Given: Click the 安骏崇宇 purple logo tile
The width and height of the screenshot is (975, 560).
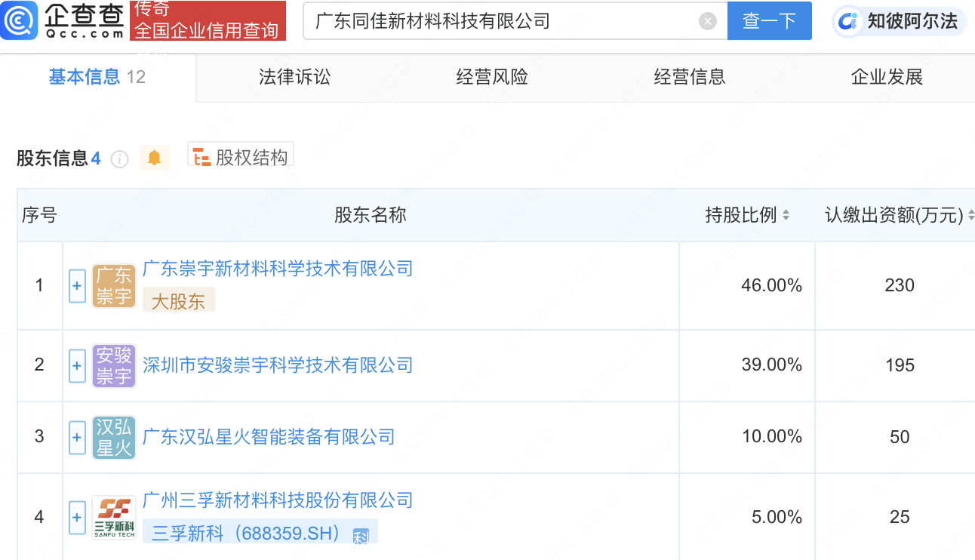Looking at the screenshot, I should coord(114,366).
